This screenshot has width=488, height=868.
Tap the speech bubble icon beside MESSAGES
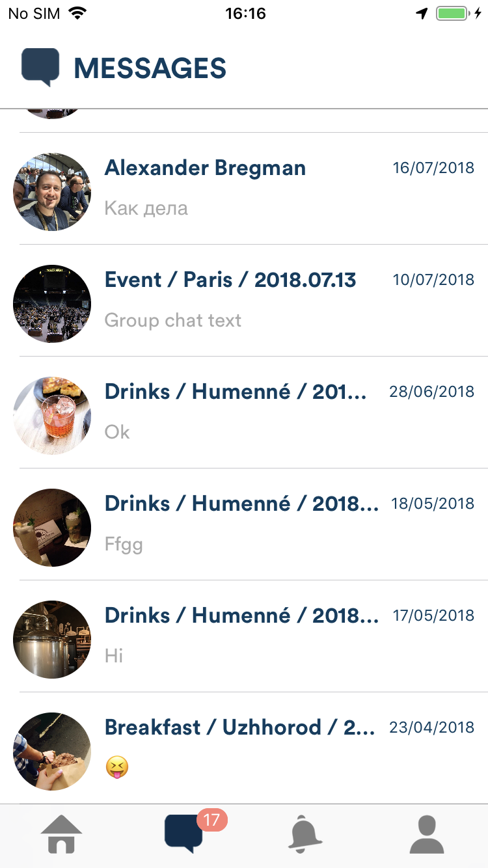(40, 67)
